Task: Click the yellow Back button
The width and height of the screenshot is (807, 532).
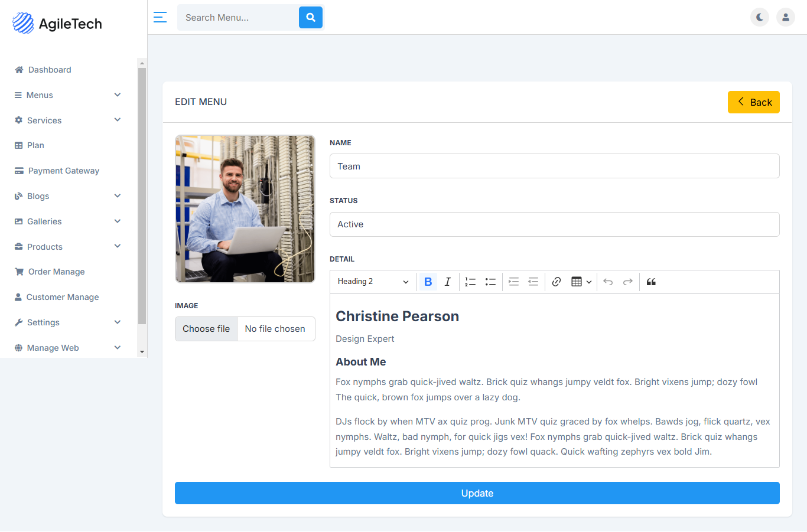Action: 754,102
